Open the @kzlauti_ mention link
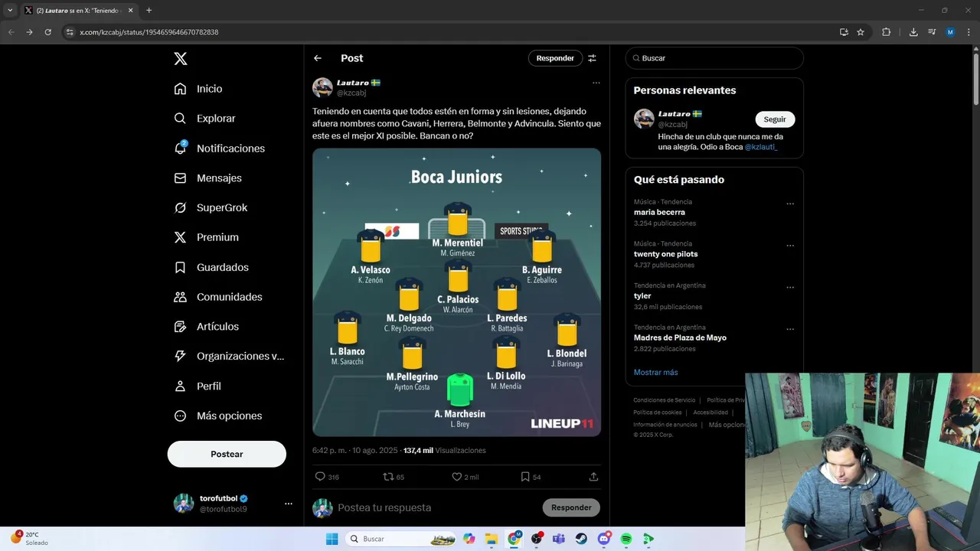This screenshot has height=551, width=980. coord(761,146)
